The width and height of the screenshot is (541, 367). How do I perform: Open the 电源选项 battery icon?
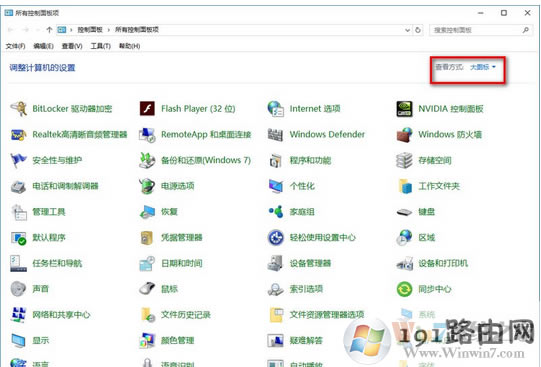click(x=147, y=186)
